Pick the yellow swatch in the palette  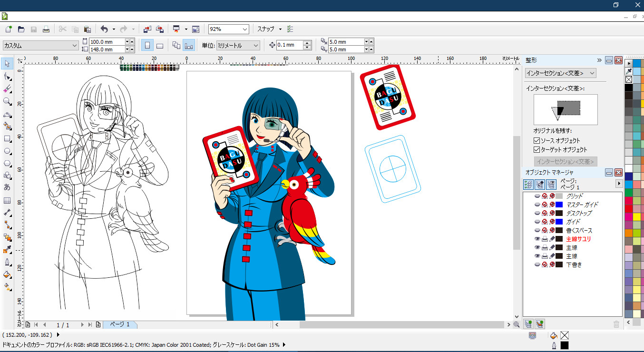coord(637,216)
